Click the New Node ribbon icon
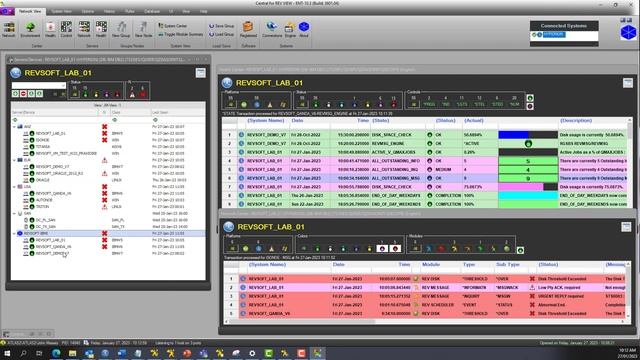The height and width of the screenshot is (360, 640). [143, 29]
